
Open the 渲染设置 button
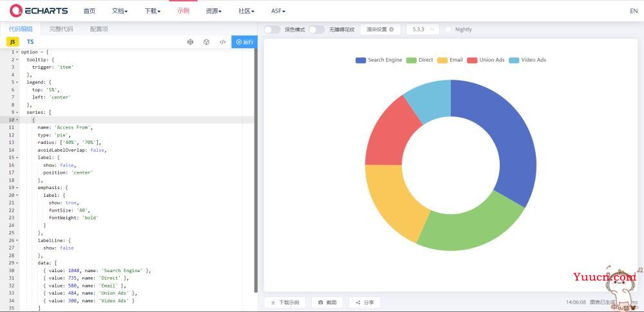pyautogui.click(x=381, y=29)
